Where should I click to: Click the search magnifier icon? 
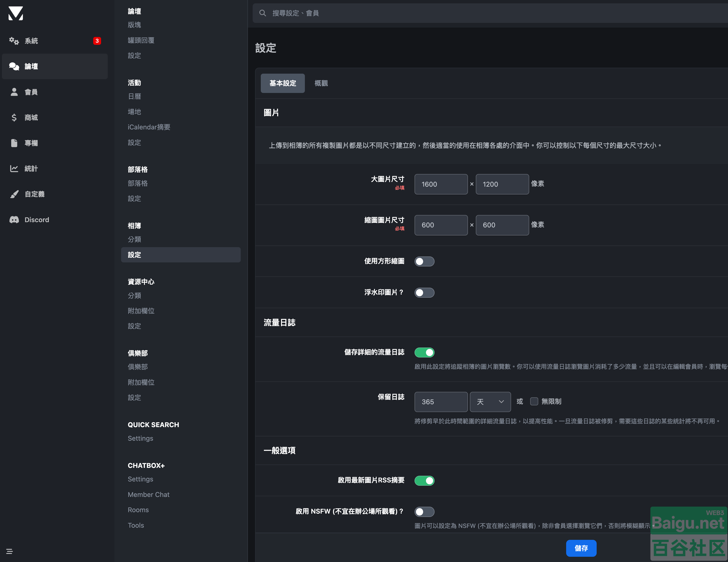point(263,13)
